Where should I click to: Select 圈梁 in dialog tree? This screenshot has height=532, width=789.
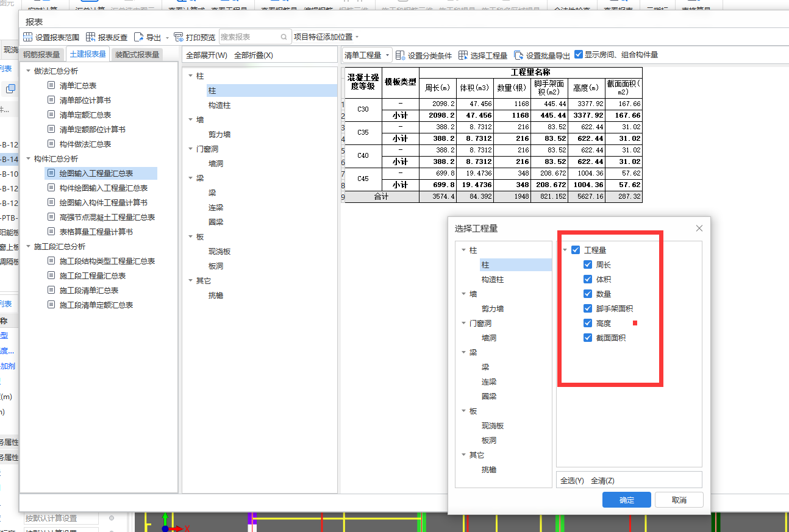tap(489, 397)
